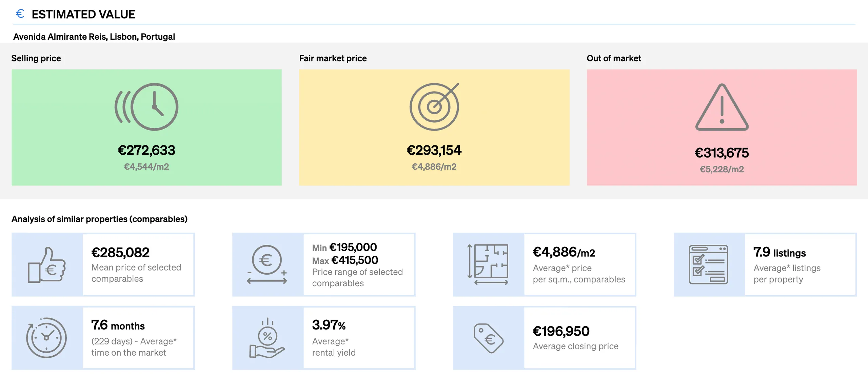Click the hand with percent rental yield icon
The height and width of the screenshot is (375, 868).
[267, 338]
